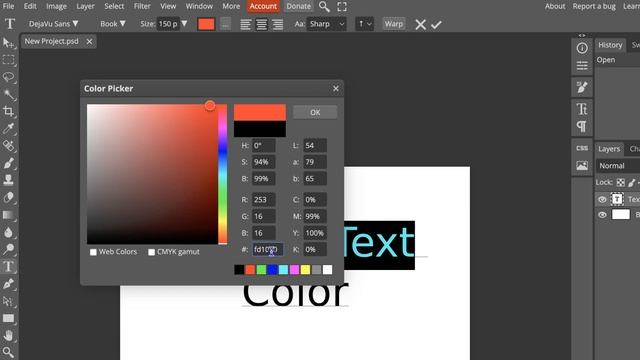Select the Clone Stamp tool
640x360 pixels.
(x=8, y=180)
